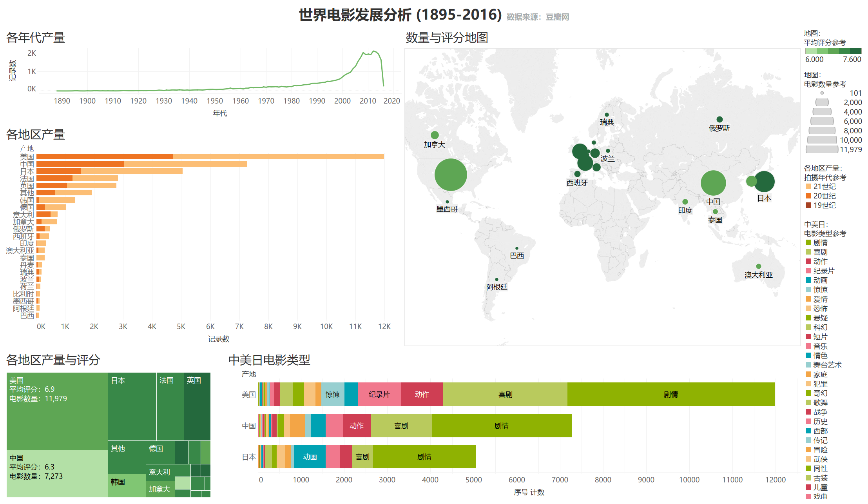Click the 加拿大 tile in the treemap
Screen dimensions: 868x504
click(160, 489)
